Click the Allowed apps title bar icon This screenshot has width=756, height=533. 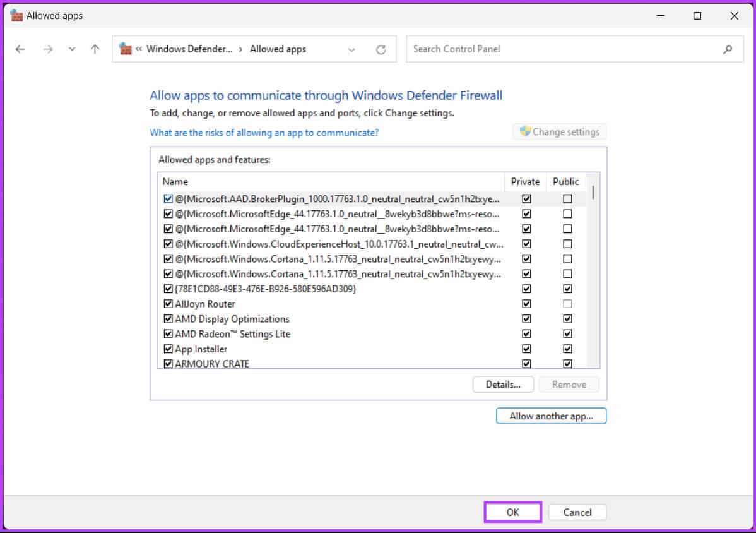click(16, 15)
